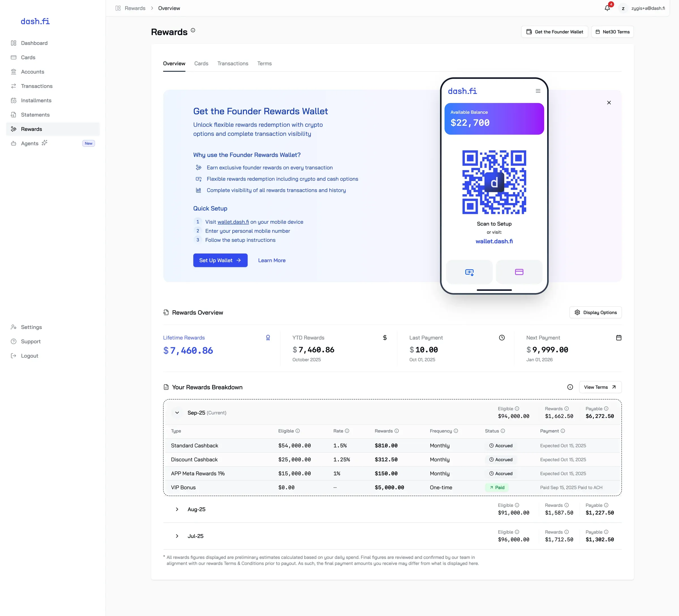Viewport: 679px width, 616px height.
Task: Click the Rewards breadcrumb link
Action: click(135, 8)
